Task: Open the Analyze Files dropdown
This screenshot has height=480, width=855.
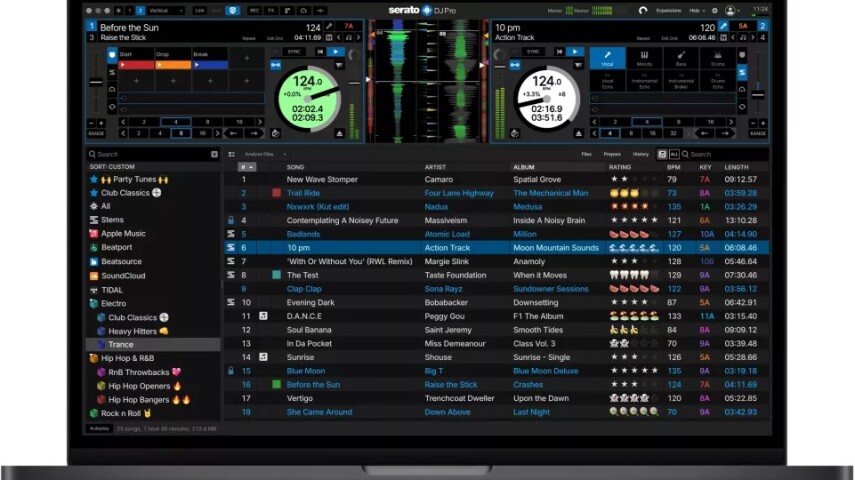Action: click(x=265, y=154)
